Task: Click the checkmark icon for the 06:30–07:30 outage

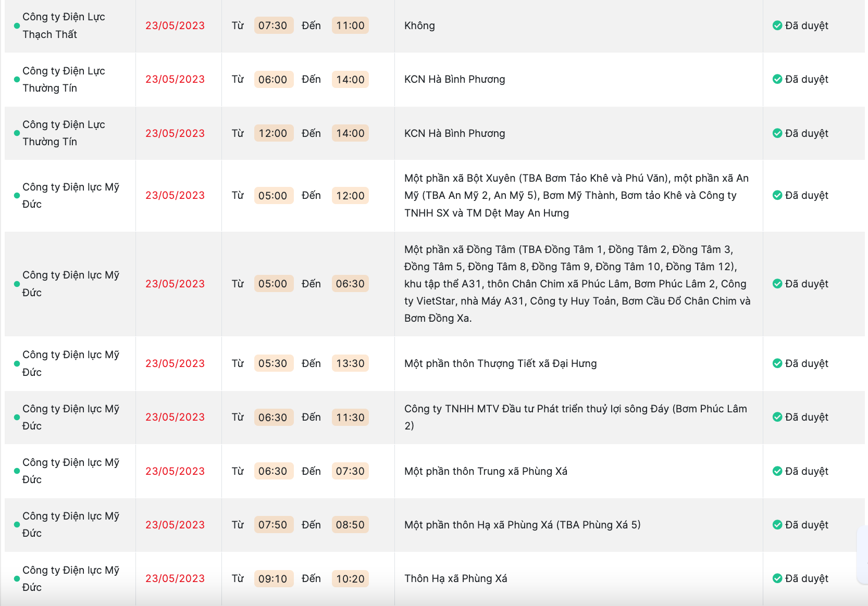Action: pyautogui.click(x=777, y=471)
